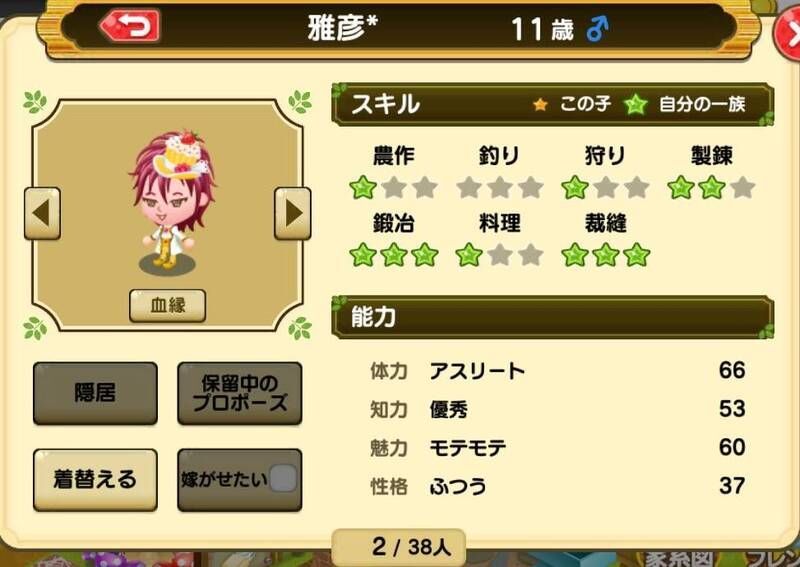Show next character with right arrow
Screen dimensions: 800x567
click(292, 213)
